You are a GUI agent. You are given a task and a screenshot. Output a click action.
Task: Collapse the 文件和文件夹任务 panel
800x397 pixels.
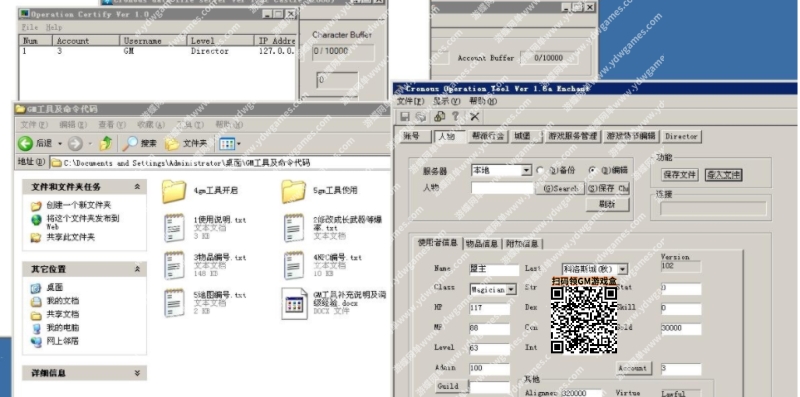[x=137, y=187]
